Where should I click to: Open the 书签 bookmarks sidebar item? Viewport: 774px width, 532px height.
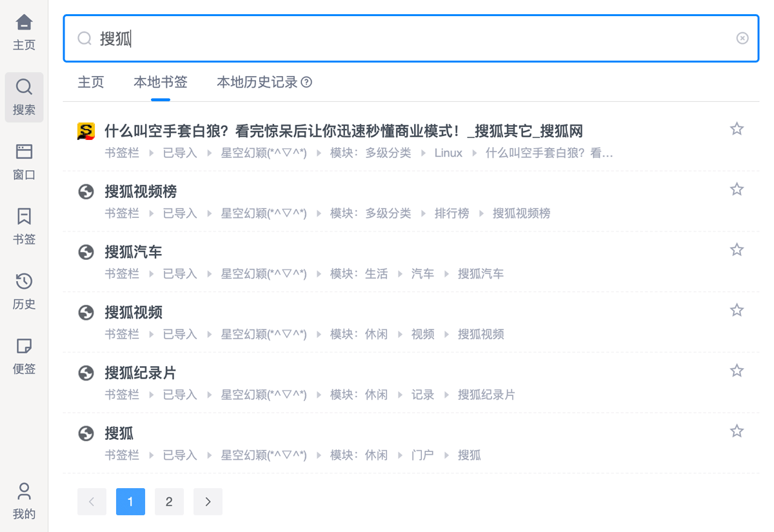click(24, 227)
